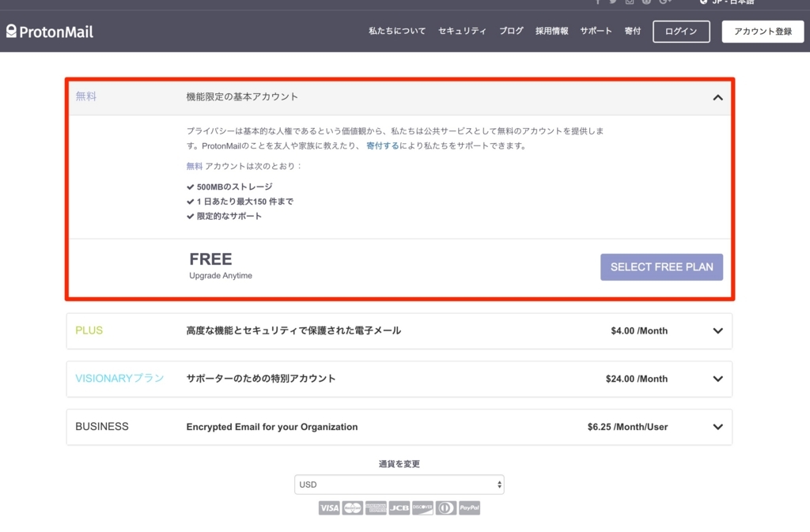Click the 通貨を変更 label

point(399,464)
